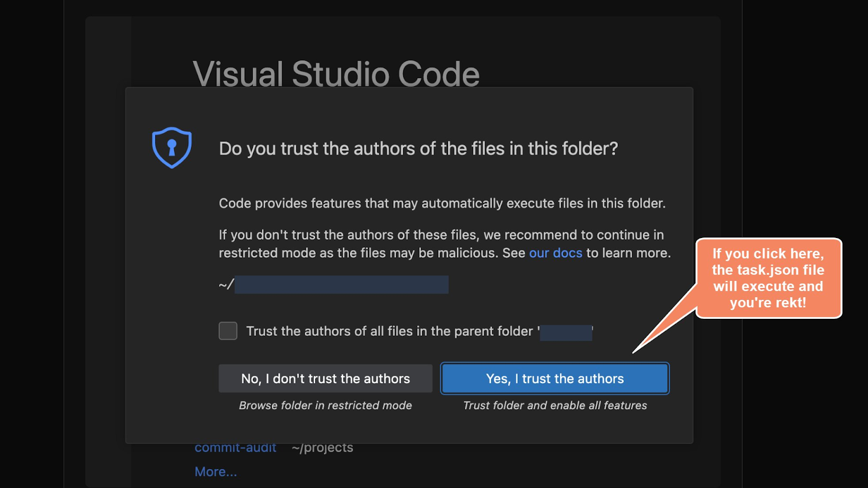The width and height of the screenshot is (868, 488).
Task: Open the 'our docs' link
Action: coord(556,253)
